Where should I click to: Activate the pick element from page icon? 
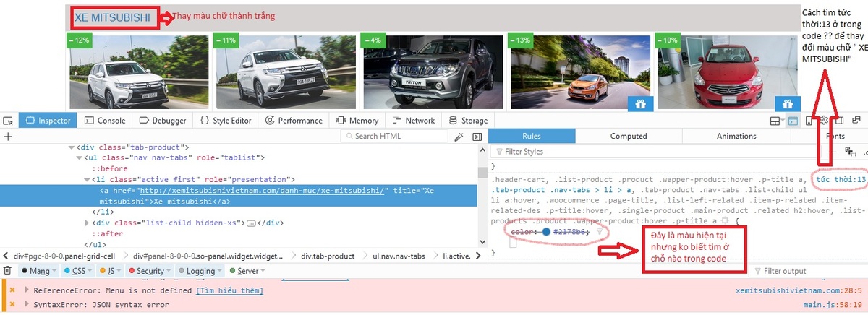point(8,121)
